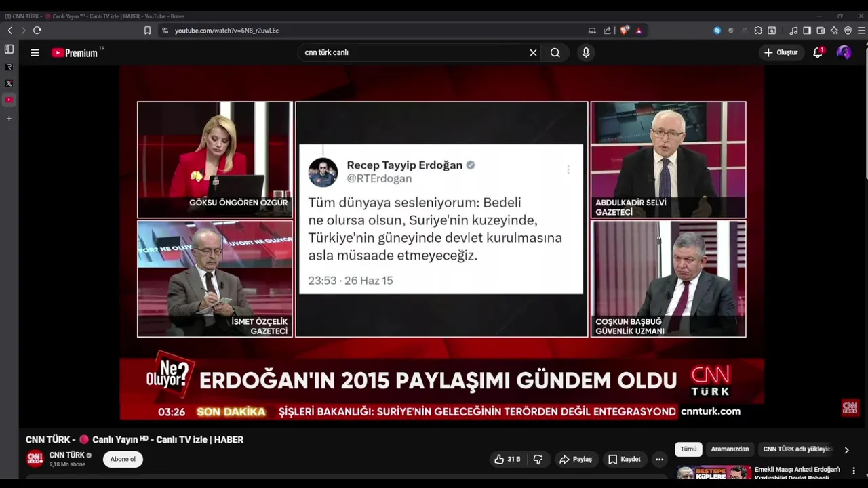Viewport: 868px width, 488px height.
Task: Start voice search with microphone
Action: click(x=586, y=52)
